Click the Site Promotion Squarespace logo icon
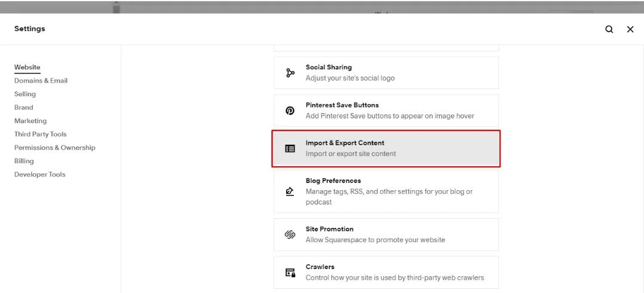The height and width of the screenshot is (293, 644). click(x=290, y=234)
